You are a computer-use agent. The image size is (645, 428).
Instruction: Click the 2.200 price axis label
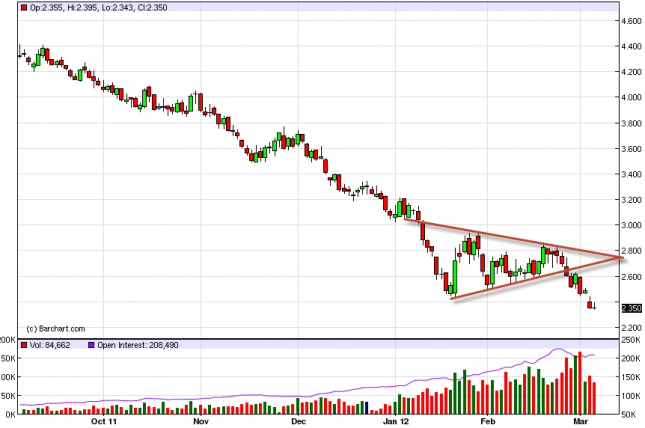pyautogui.click(x=632, y=328)
